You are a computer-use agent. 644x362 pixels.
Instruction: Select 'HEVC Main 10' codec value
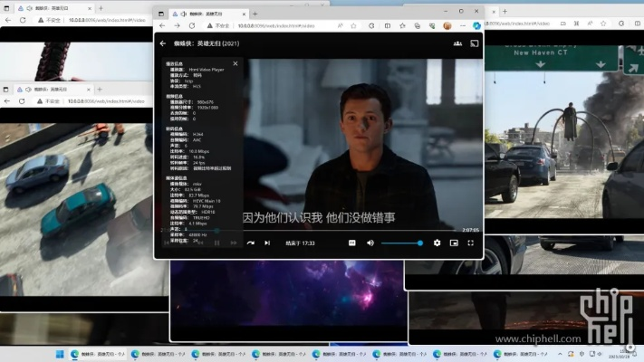(x=207, y=201)
